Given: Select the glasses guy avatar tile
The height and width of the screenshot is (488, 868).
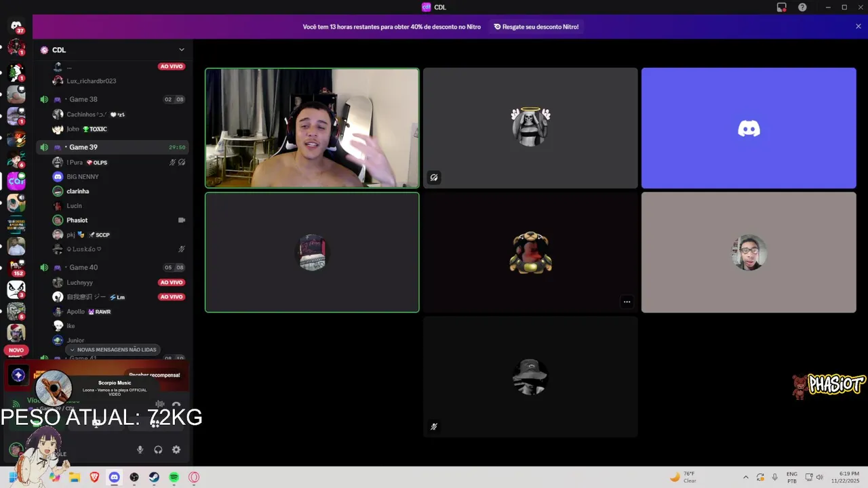Looking at the screenshot, I should 749,253.
